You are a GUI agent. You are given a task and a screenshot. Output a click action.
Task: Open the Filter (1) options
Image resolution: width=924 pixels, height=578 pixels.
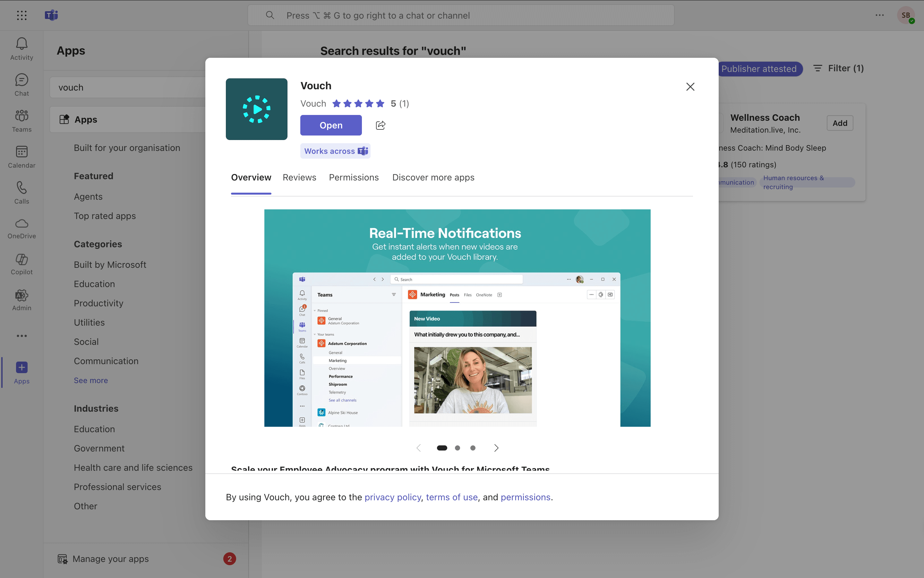[838, 68]
